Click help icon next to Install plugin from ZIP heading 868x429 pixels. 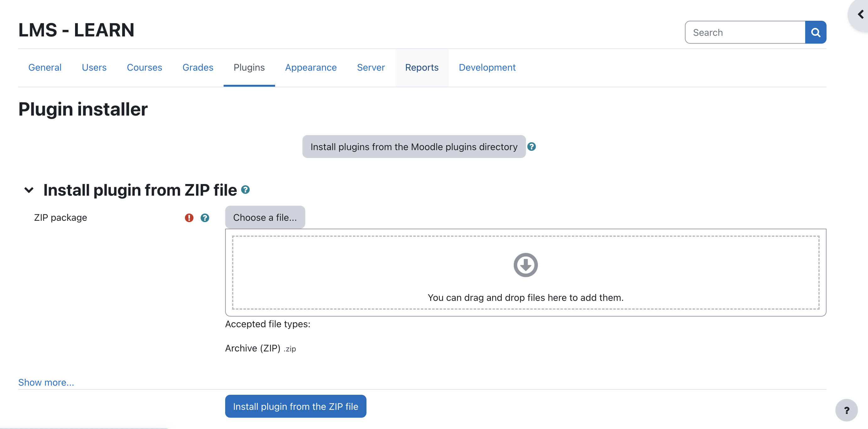(x=245, y=190)
